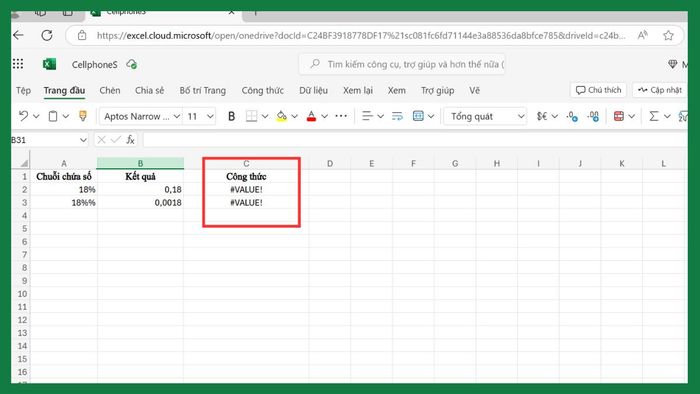The image size is (700, 394).
Task: View site info via the lock icon
Action: click(x=82, y=35)
